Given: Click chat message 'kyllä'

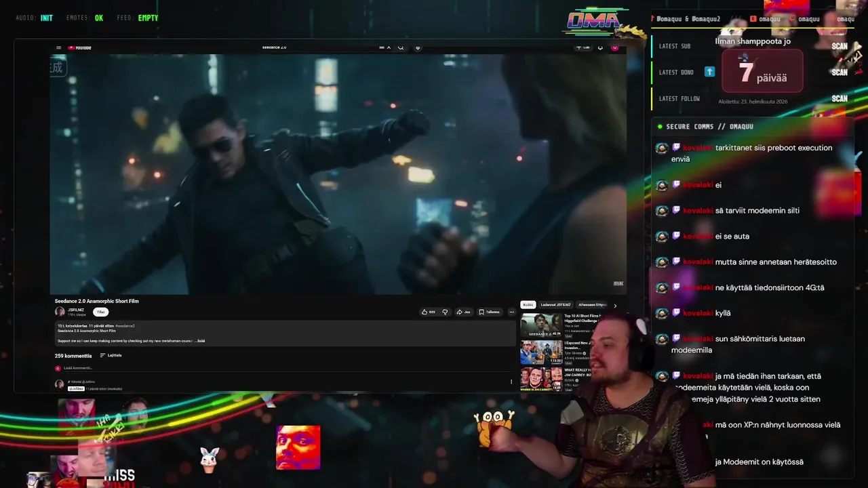Looking at the screenshot, I should (x=723, y=313).
